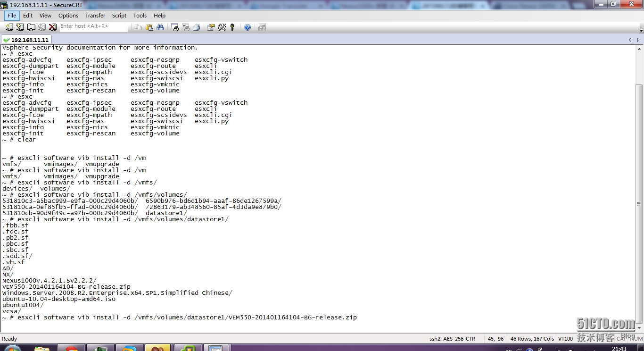
Task: Click the esxcfg-vswitch text in first listing
Action: [221, 60]
